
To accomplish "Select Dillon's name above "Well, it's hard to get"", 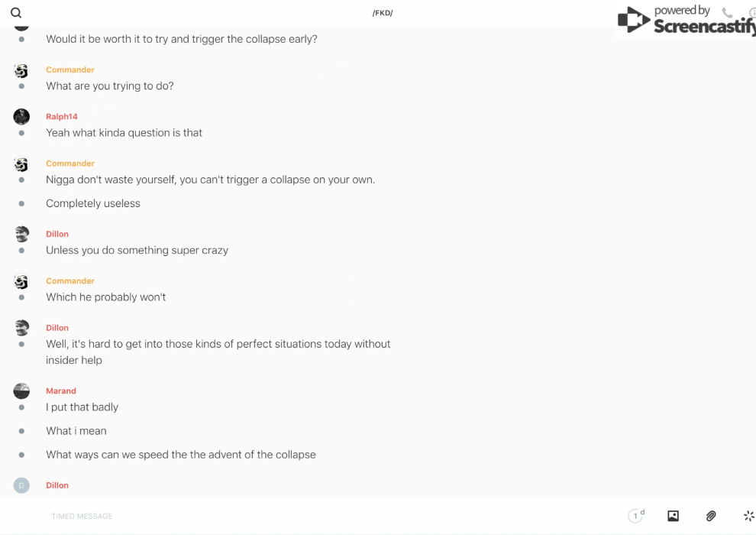I will [57, 328].
